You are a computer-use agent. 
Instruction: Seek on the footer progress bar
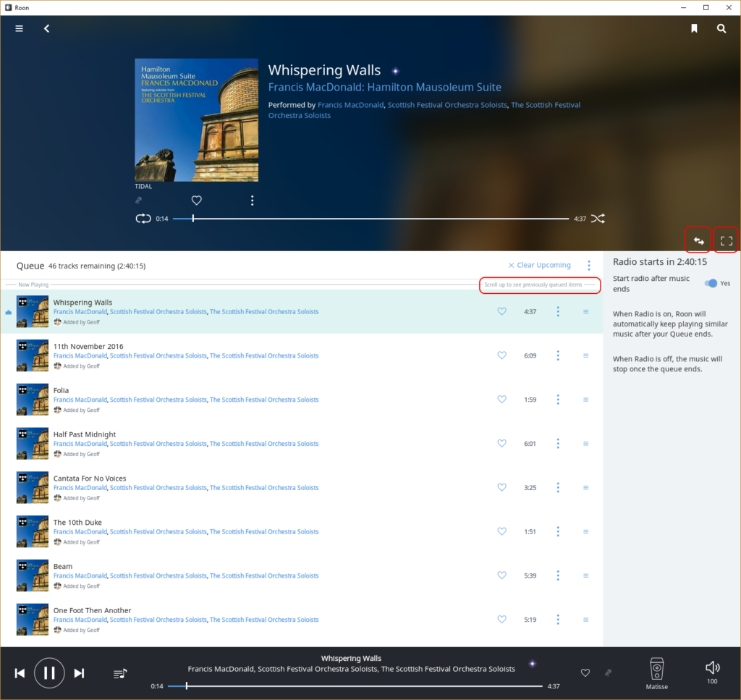355,686
